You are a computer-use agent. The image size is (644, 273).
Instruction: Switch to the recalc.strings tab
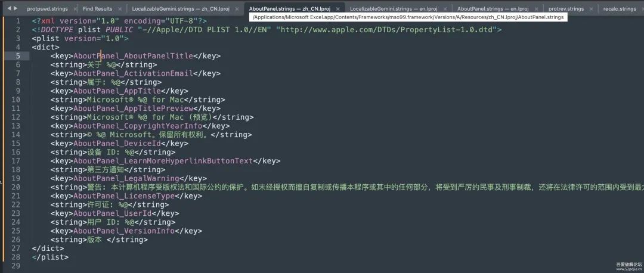pyautogui.click(x=620, y=8)
